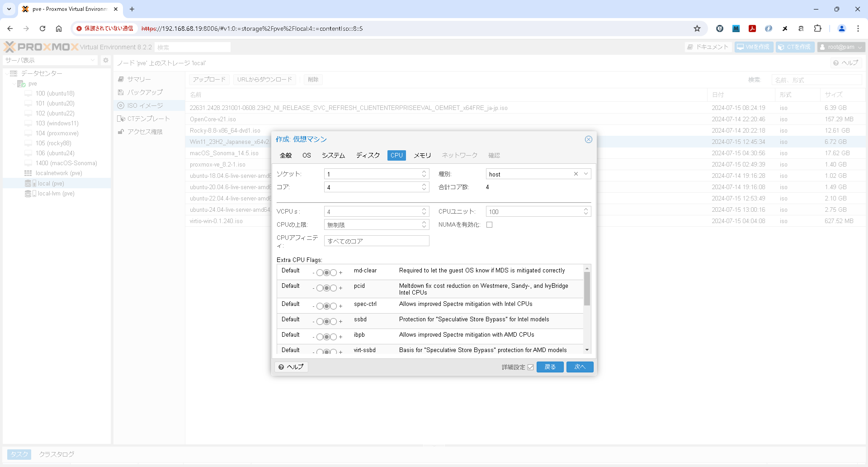Switch to the メモリ tab

click(422, 155)
